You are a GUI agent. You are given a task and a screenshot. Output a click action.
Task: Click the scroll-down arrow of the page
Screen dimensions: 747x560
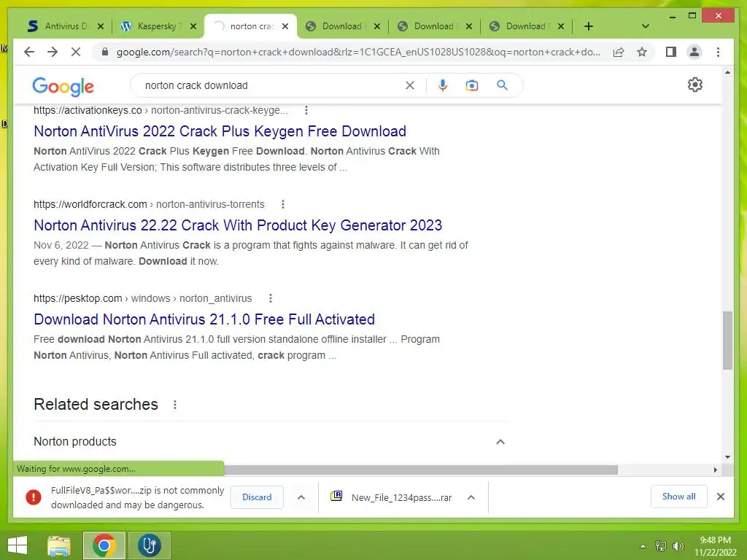pyautogui.click(x=727, y=457)
